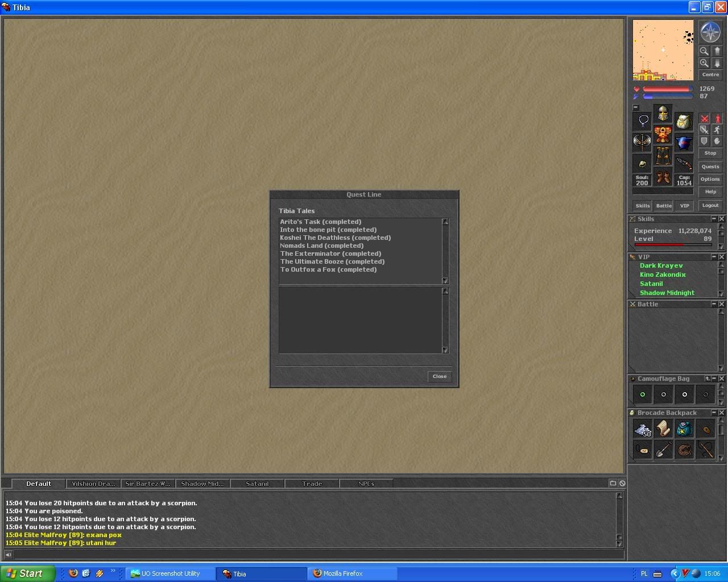The height and width of the screenshot is (582, 728).
Task: Enable balanced fight mode
Action: click(704, 130)
